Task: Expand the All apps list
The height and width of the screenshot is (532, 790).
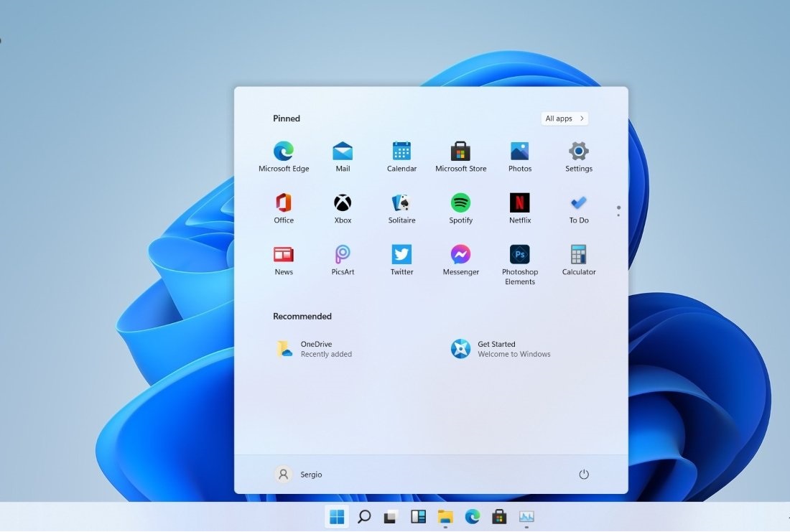Action: click(564, 118)
